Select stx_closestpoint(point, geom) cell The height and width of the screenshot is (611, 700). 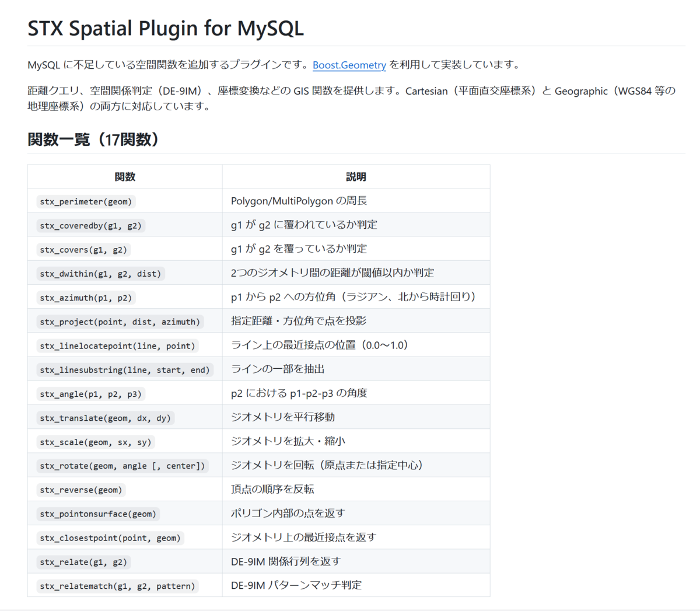(110, 537)
